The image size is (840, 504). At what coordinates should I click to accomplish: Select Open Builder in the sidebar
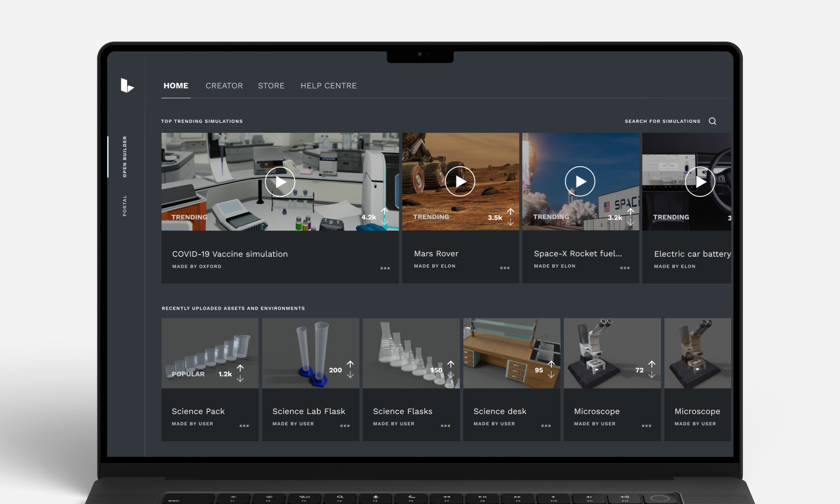pyautogui.click(x=125, y=157)
